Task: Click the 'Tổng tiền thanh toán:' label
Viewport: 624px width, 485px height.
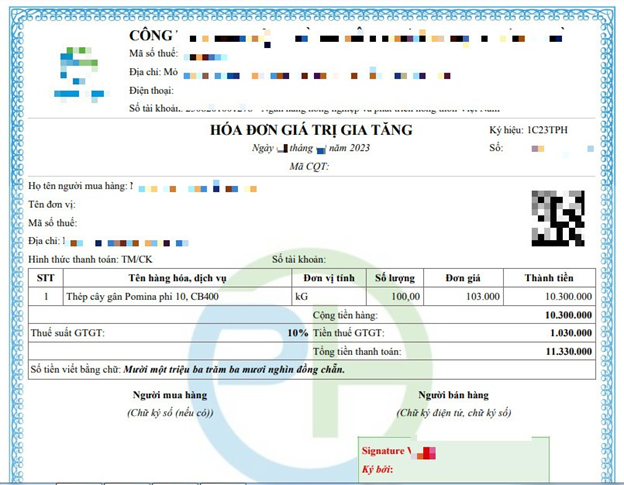Action: point(357,351)
